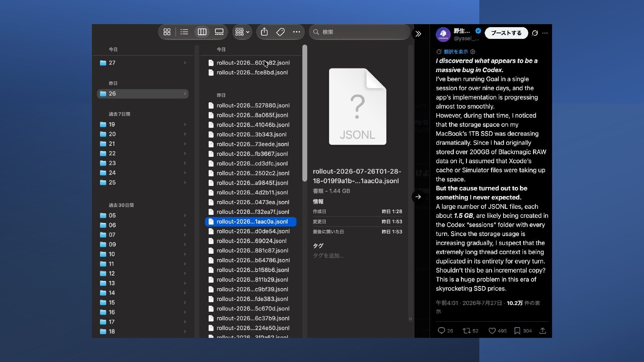This screenshot has width=644, height=362.
Task: Click the file list vertical scrollbar
Action: coord(305,113)
